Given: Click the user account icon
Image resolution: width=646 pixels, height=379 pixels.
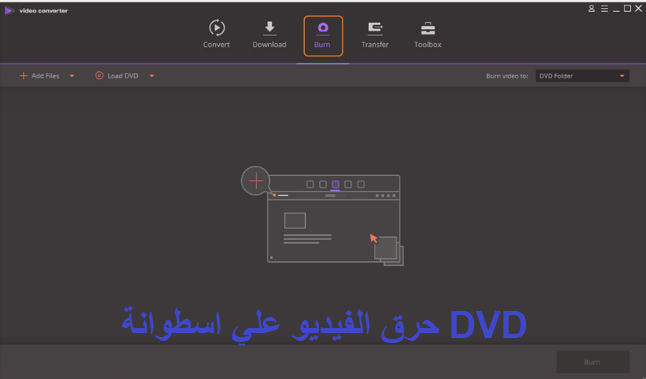Looking at the screenshot, I should pyautogui.click(x=591, y=9).
